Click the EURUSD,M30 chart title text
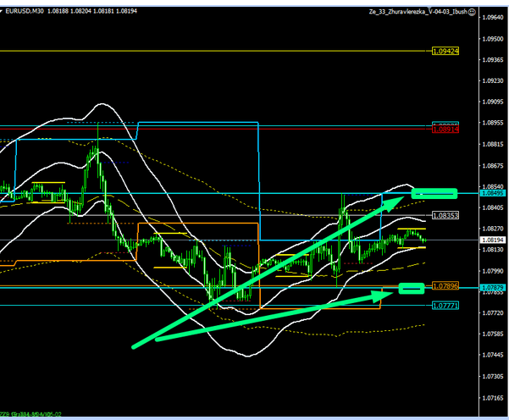 tap(25, 8)
